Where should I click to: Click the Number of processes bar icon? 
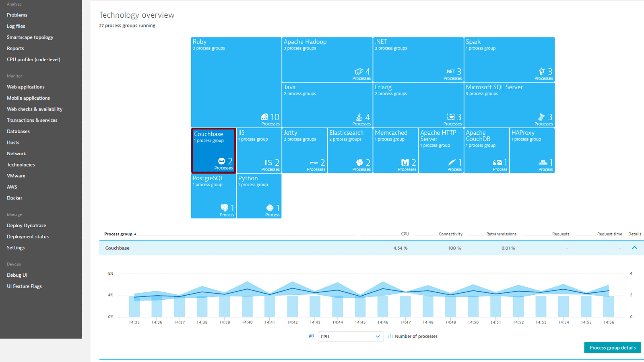tap(390, 336)
